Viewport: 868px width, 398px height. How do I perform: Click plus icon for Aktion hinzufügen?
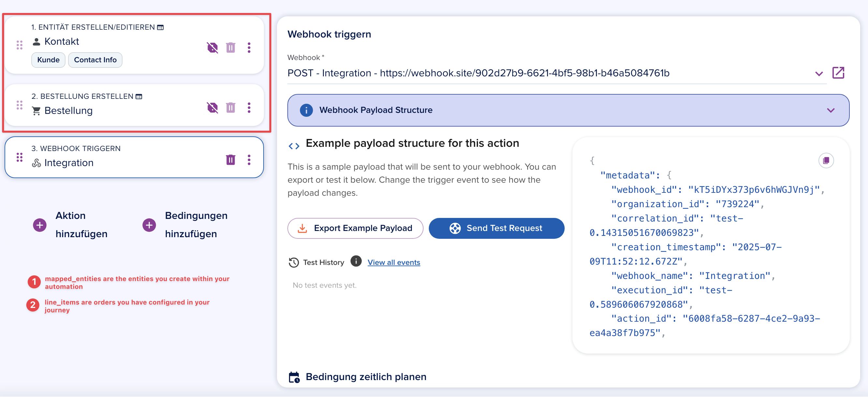click(x=40, y=225)
